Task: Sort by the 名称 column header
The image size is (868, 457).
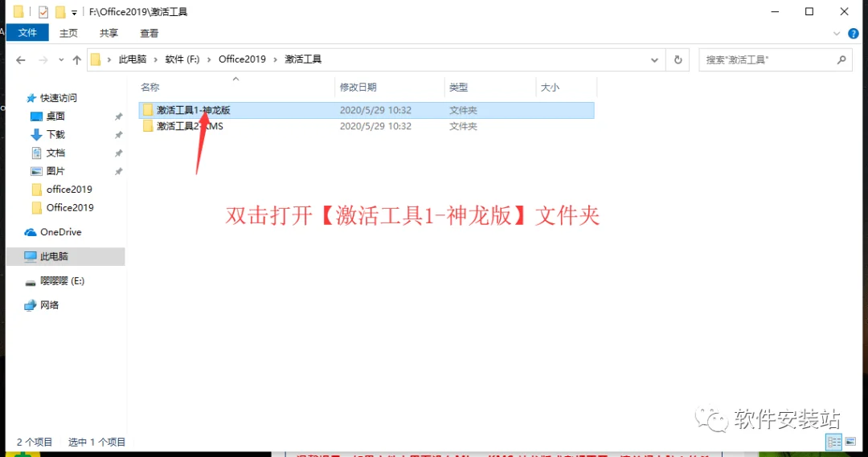Action: pyautogui.click(x=150, y=88)
